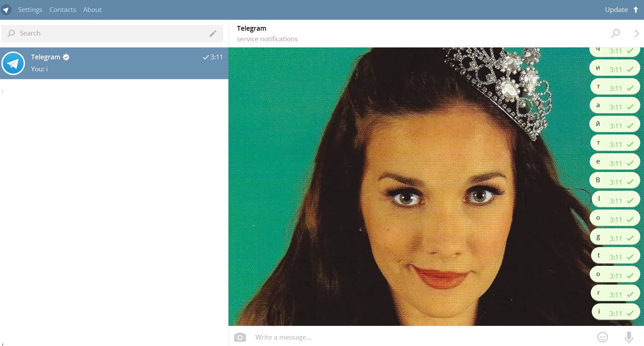Image resolution: width=644 pixels, height=346 pixels.
Task: Select the Telegram chat in the list
Action: 114,63
